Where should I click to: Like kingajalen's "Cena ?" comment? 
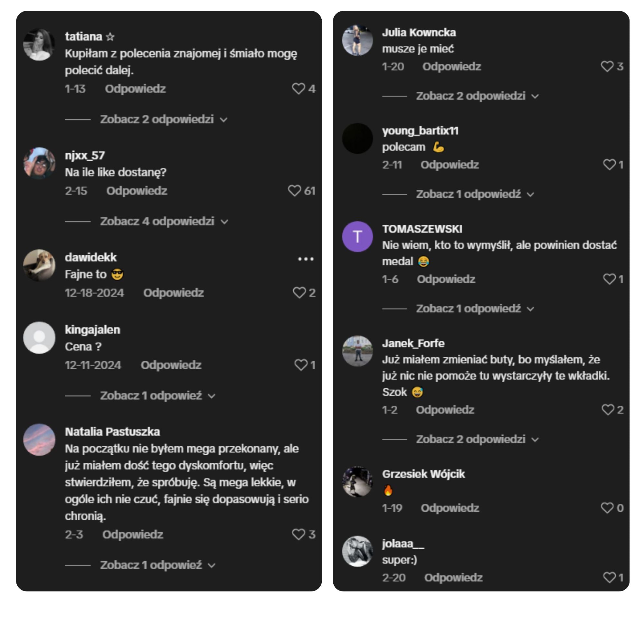pyautogui.click(x=301, y=365)
